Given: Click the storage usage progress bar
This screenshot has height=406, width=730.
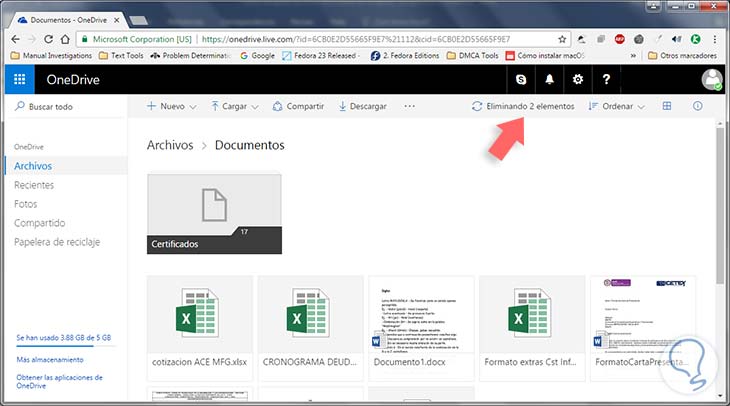Looking at the screenshot, I should click(x=66, y=346).
